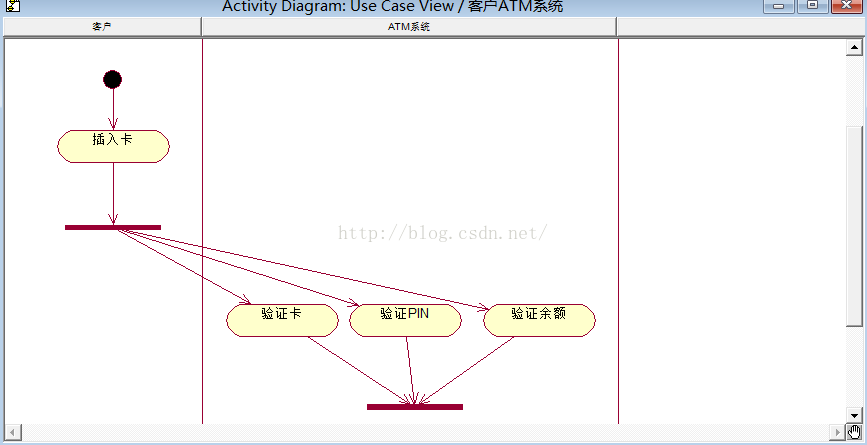Click the horizontal scrollbar right arrow
Viewport: 867px width, 445px height.
tap(839, 431)
